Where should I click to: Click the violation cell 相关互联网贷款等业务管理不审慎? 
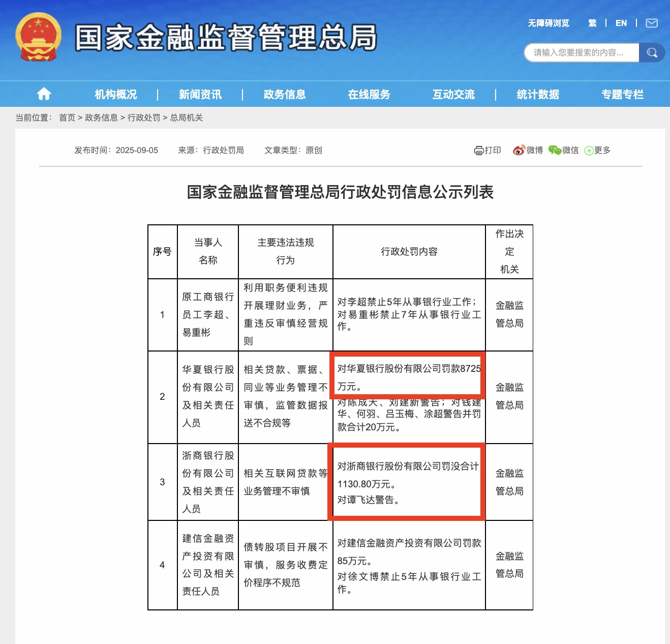(286, 482)
